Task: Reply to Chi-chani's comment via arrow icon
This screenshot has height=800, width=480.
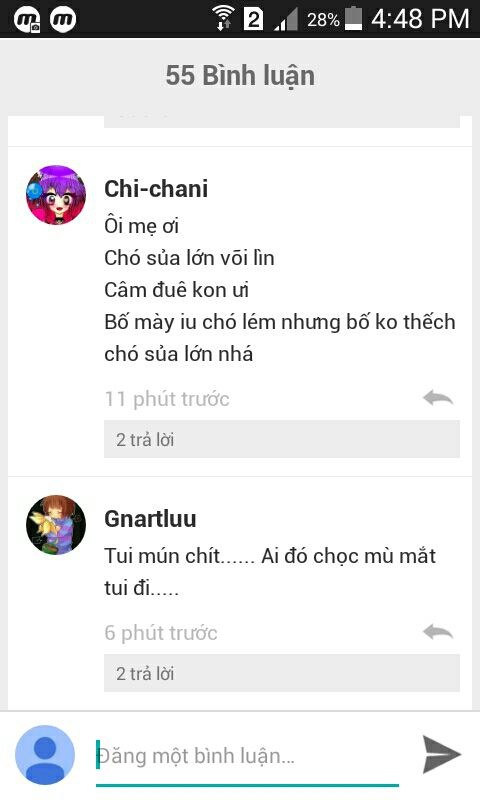Action: coord(438,398)
